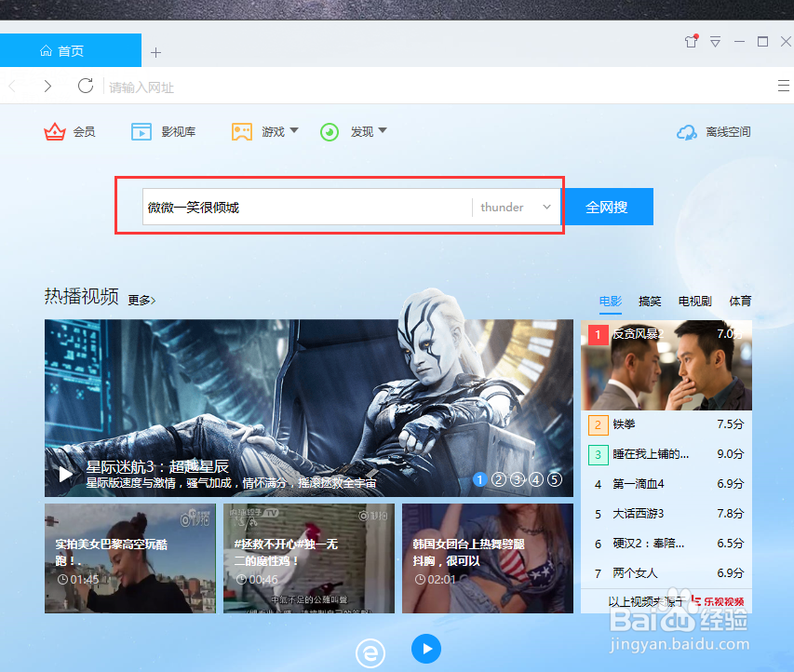This screenshot has width=794, height=672.
Task: Switch to the 电影 ranking tab
Action: click(x=611, y=302)
